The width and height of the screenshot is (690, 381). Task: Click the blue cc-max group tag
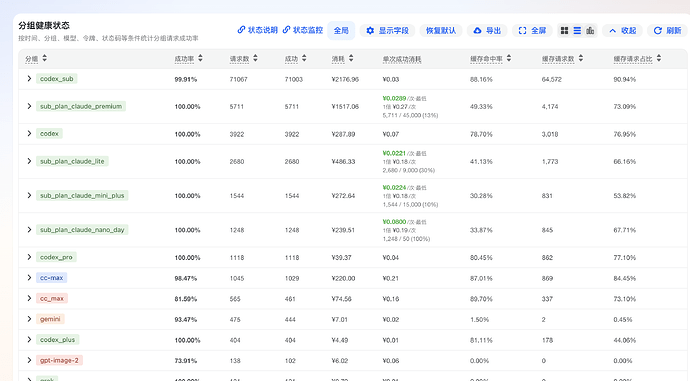pyautogui.click(x=51, y=278)
